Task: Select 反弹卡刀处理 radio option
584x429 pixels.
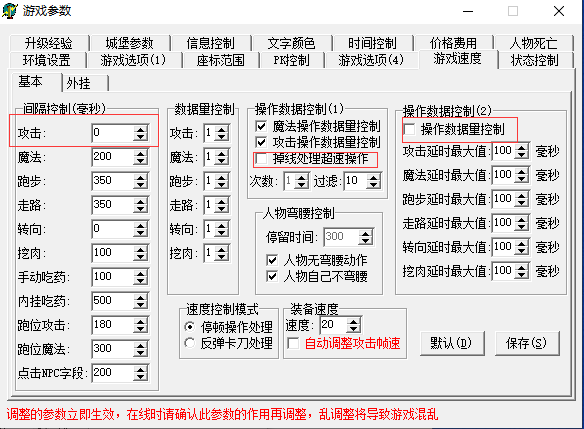Action: tap(190, 343)
